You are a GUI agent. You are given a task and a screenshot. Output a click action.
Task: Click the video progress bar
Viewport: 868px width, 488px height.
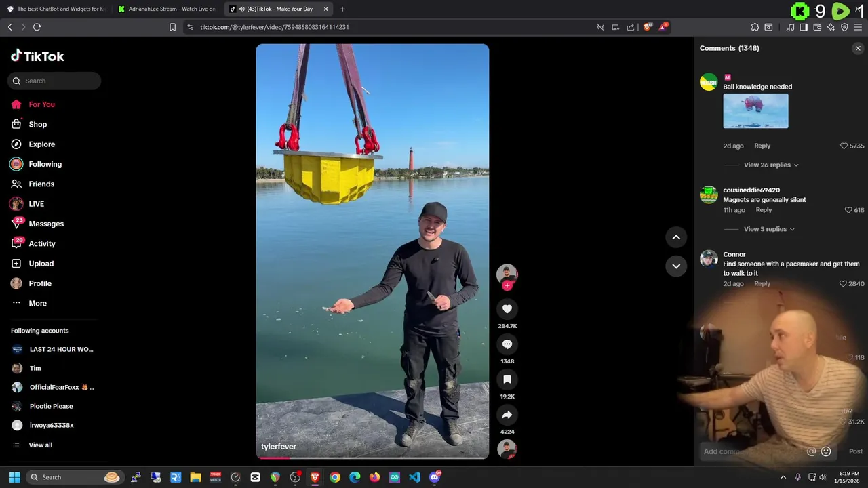[372, 457]
